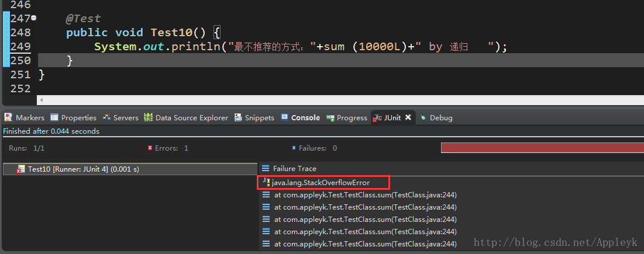Click the Markers tab icon
The image size is (644, 254).
point(8,117)
